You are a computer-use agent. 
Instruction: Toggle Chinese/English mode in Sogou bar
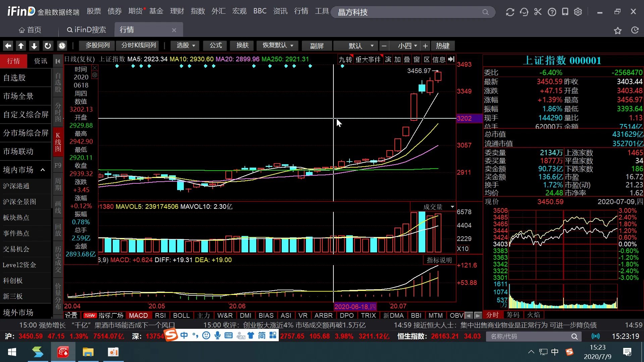184,335
